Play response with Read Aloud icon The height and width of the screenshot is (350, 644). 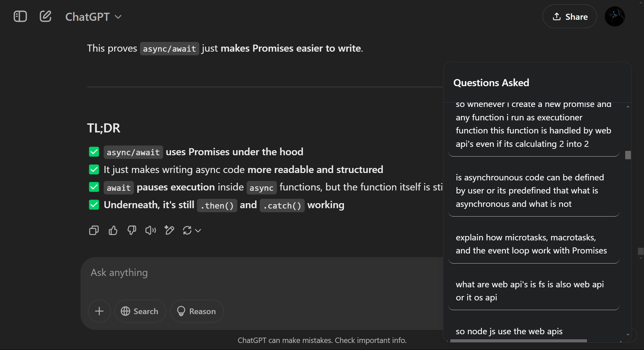pyautogui.click(x=151, y=230)
